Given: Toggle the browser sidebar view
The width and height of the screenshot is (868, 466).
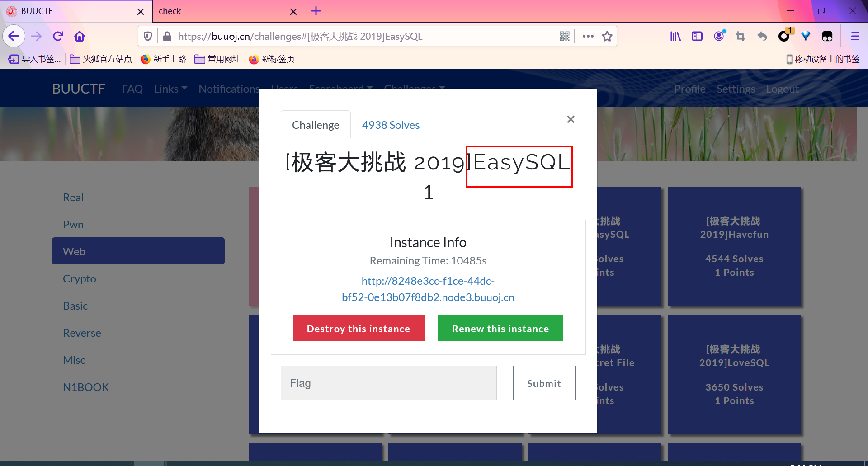Looking at the screenshot, I should click(x=697, y=36).
